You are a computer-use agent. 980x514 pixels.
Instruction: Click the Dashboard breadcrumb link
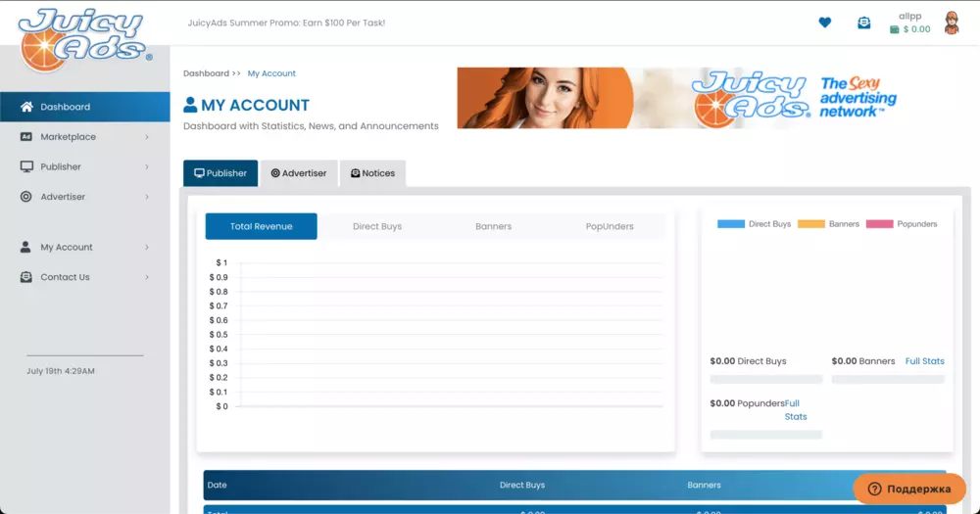point(206,73)
